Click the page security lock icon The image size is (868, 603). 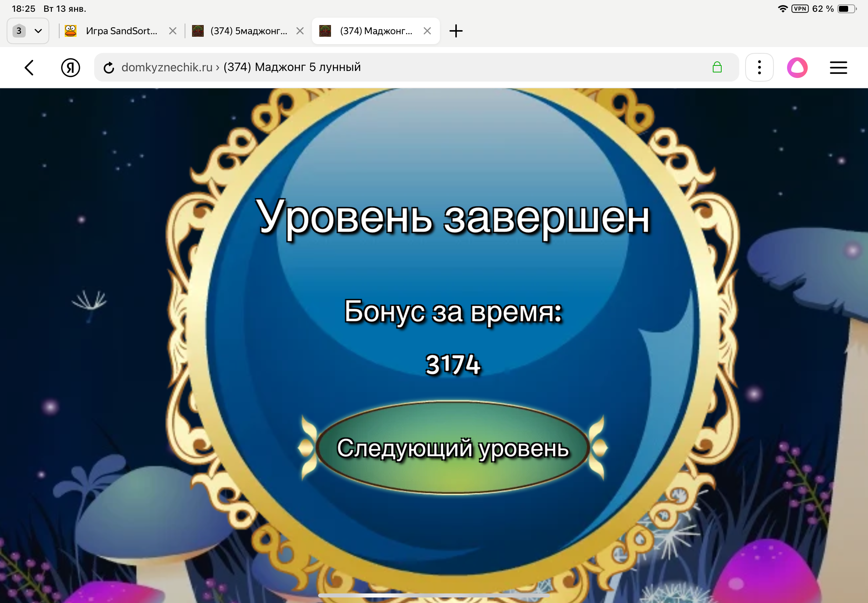click(x=717, y=67)
